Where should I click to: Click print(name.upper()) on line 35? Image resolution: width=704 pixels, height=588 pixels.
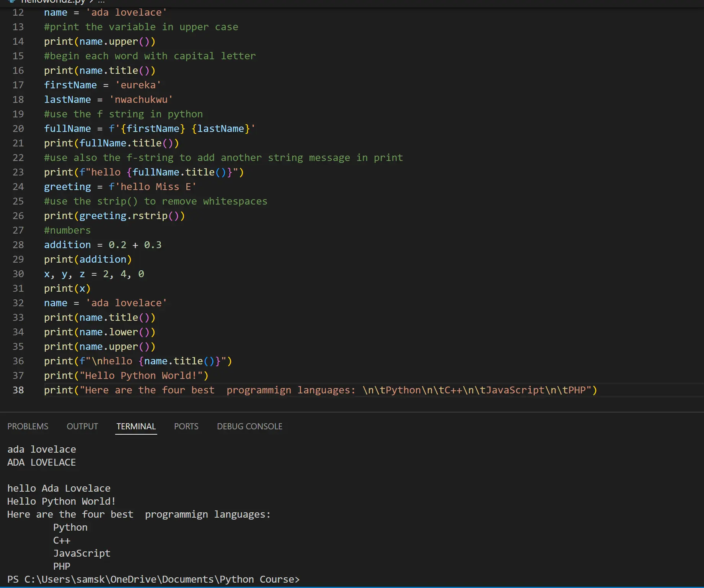click(99, 346)
